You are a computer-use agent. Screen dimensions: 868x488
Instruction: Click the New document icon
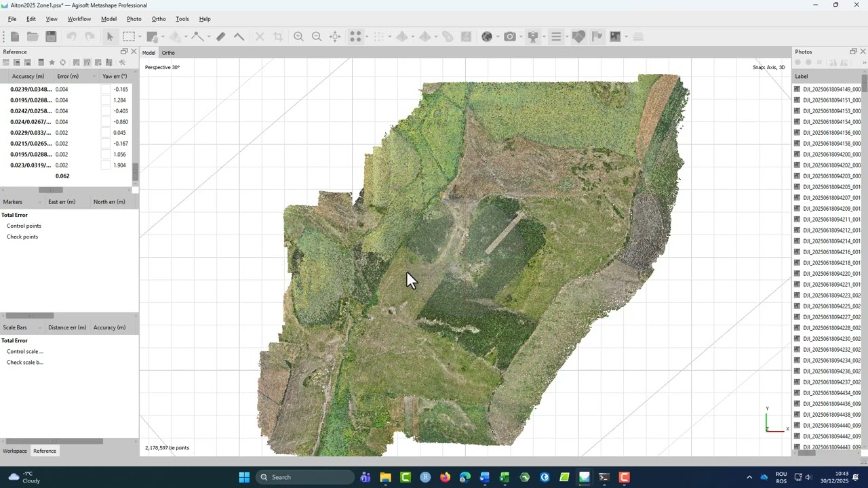[14, 37]
